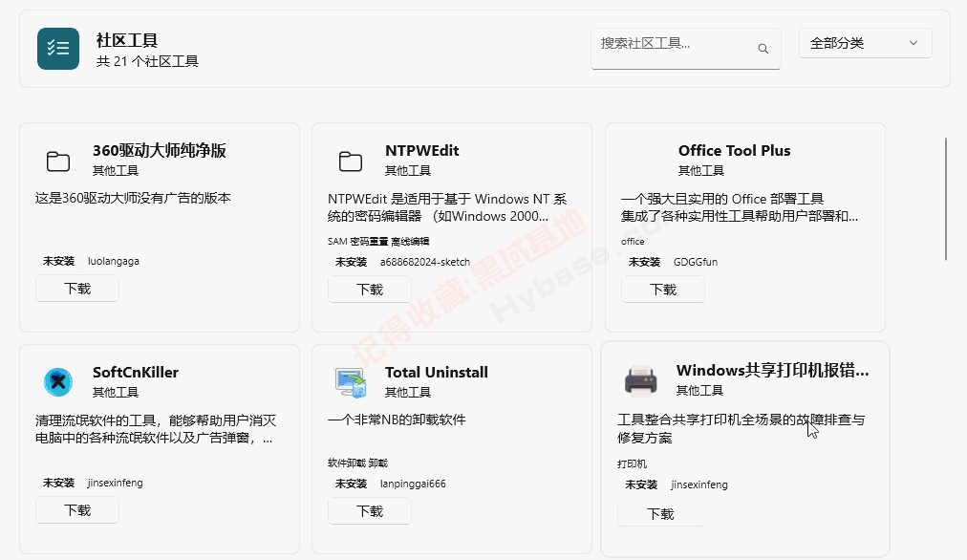Click author name lanpinggai666
967x560 pixels.
pyautogui.click(x=413, y=484)
